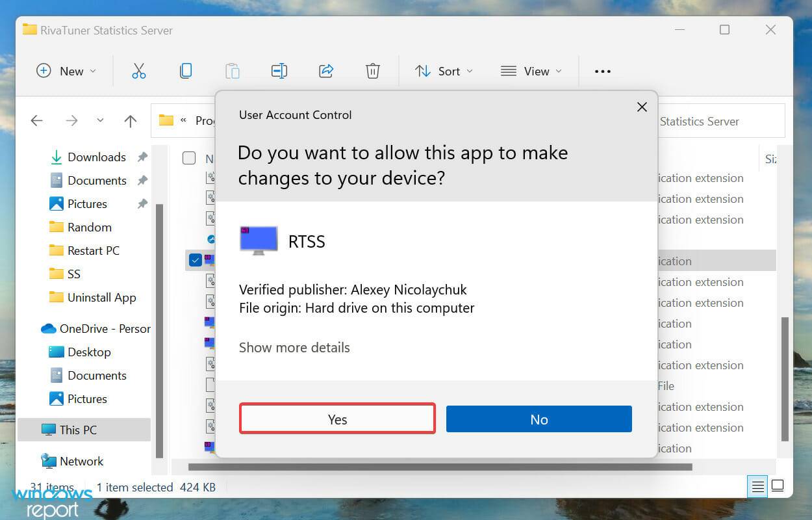Navigate up one folder level
Screen dimensions: 812x520
pyautogui.click(x=130, y=121)
